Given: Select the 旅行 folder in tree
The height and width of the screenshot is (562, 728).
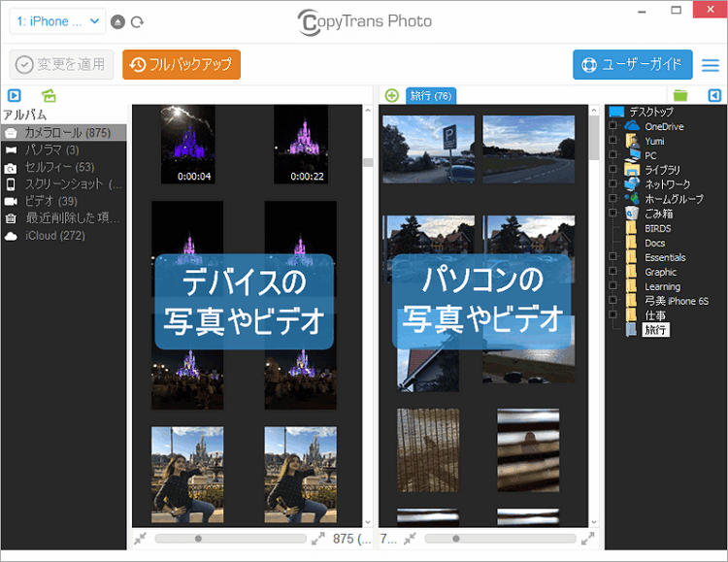Looking at the screenshot, I should click(x=655, y=330).
